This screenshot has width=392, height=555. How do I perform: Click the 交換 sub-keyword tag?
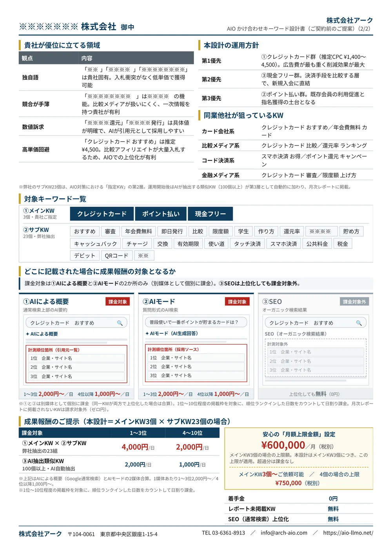(163, 244)
